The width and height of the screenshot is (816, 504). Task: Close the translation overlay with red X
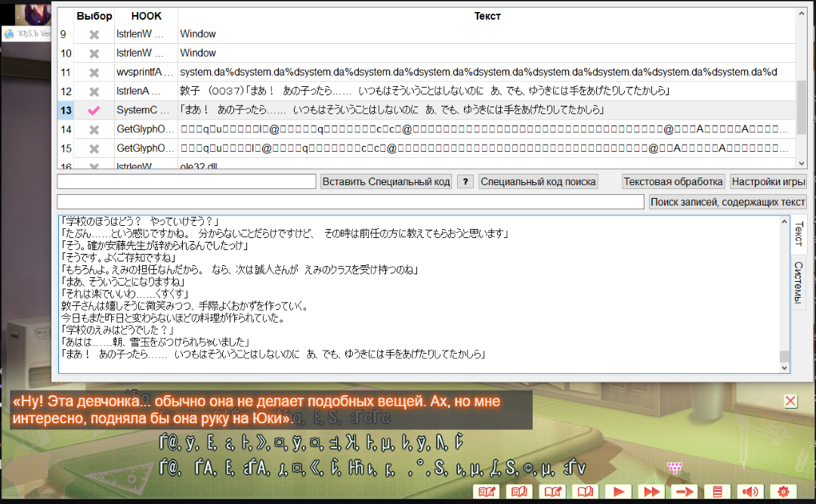click(790, 401)
